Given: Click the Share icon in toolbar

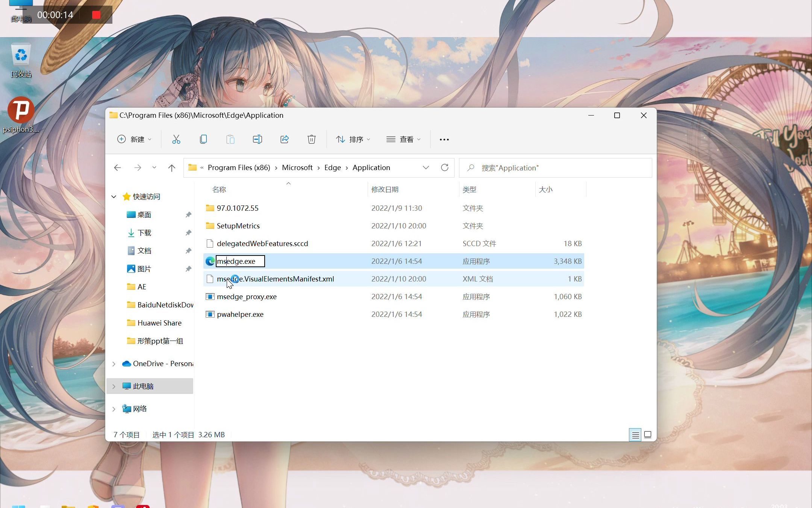Looking at the screenshot, I should 285,139.
